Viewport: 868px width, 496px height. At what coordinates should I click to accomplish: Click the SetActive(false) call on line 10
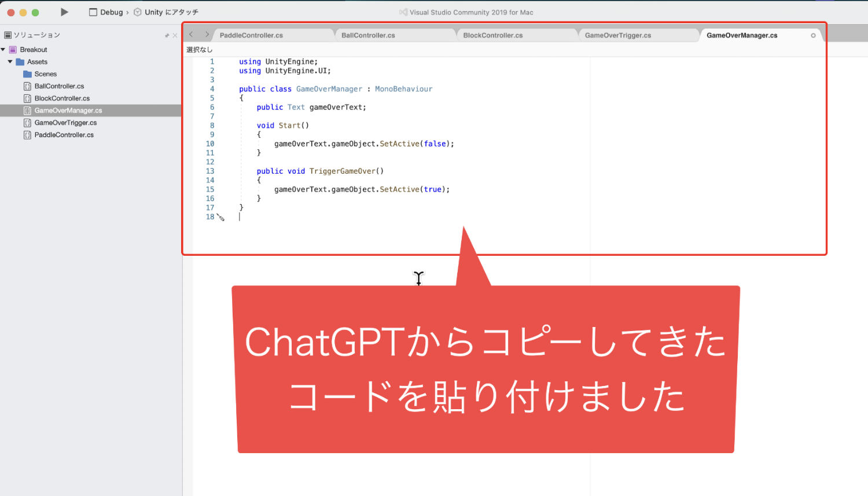pos(415,144)
